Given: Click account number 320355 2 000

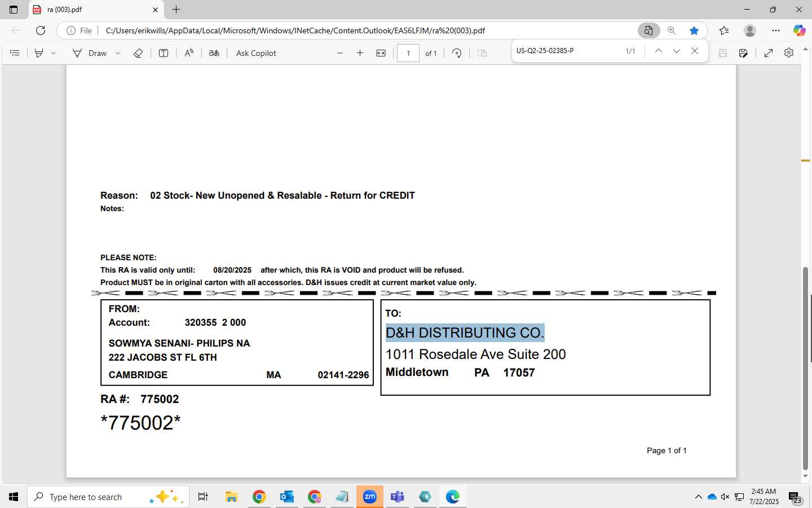Looking at the screenshot, I should coord(215,322).
